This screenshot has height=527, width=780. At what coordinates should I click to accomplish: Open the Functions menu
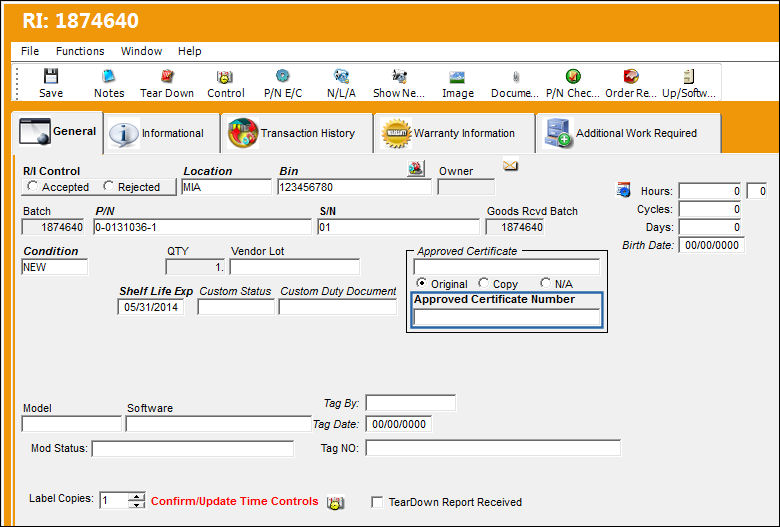pyautogui.click(x=80, y=51)
